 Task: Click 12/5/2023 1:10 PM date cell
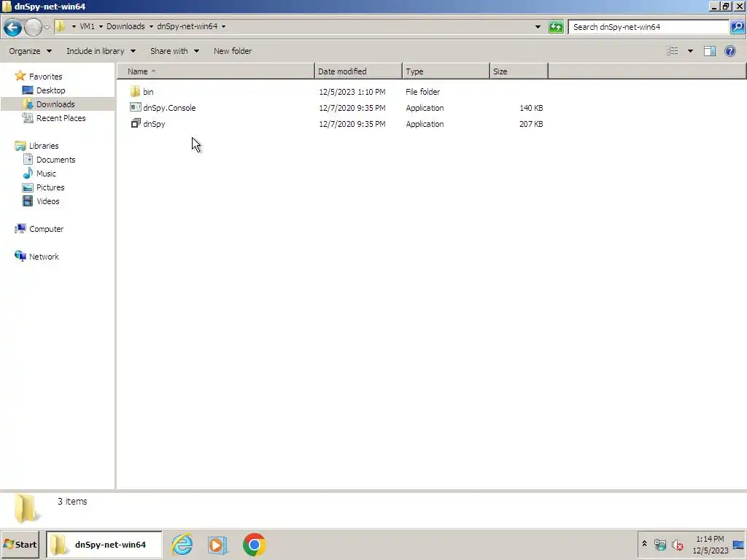point(352,92)
